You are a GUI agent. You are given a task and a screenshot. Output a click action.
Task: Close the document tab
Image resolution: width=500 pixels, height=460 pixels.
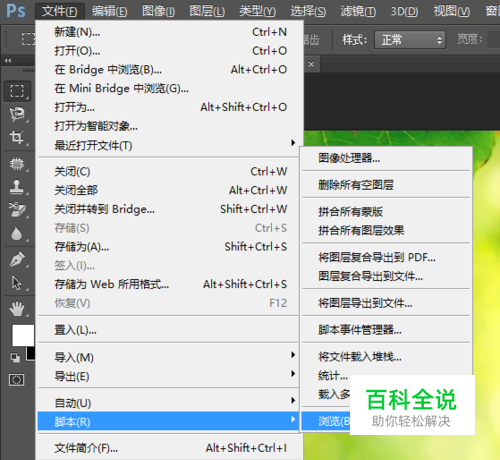[x=311, y=64]
